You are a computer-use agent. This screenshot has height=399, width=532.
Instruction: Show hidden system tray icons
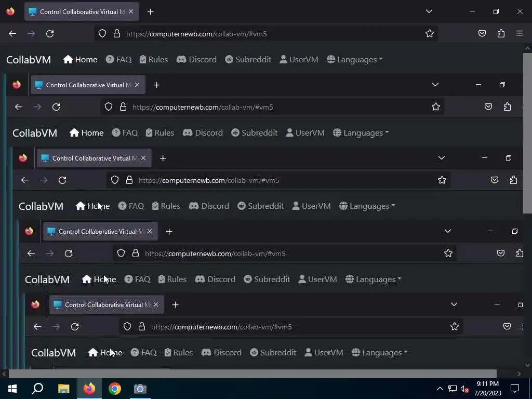pyautogui.click(x=440, y=389)
